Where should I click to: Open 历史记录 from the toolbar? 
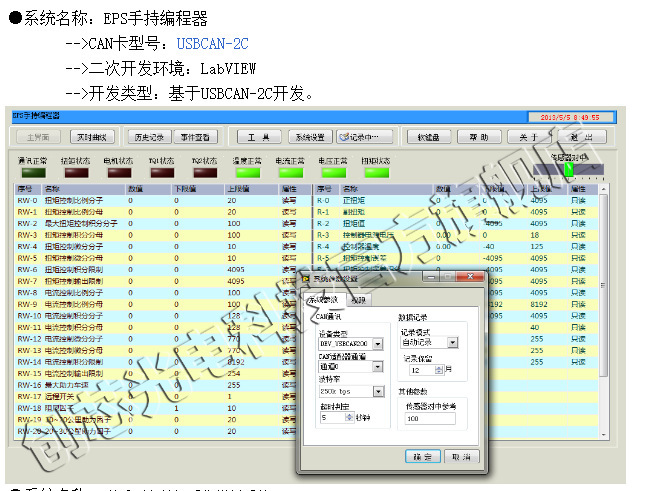point(149,137)
